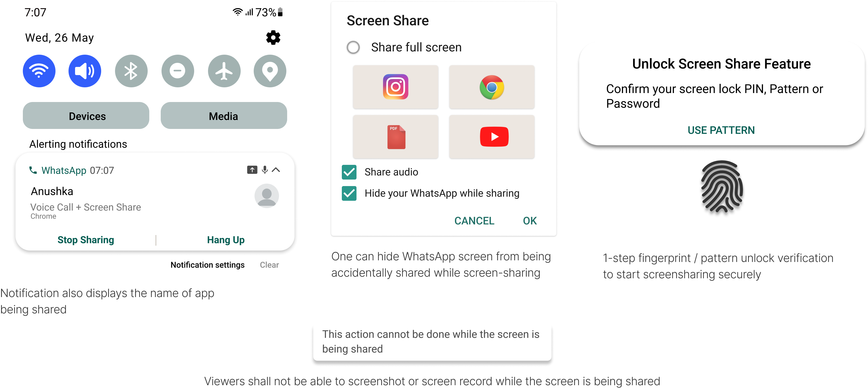Select Share full screen radio button
The height and width of the screenshot is (389, 868).
pyautogui.click(x=352, y=48)
